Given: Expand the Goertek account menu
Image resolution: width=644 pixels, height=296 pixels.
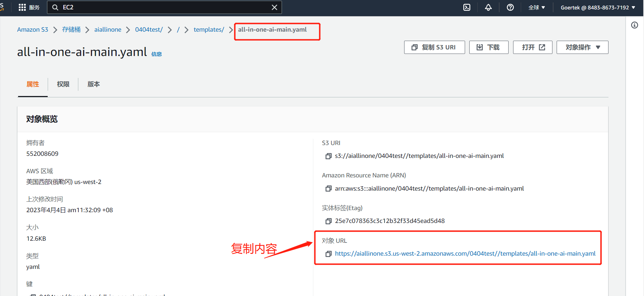Looking at the screenshot, I should (598, 7).
